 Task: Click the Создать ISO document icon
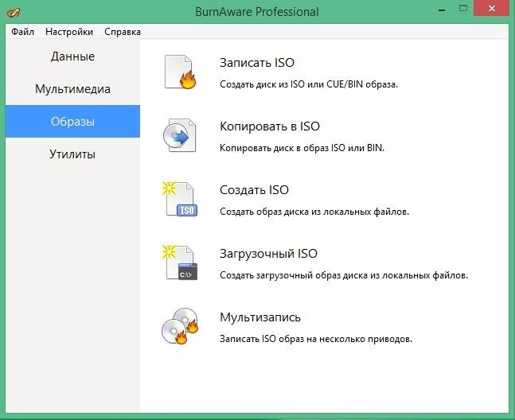(x=180, y=199)
